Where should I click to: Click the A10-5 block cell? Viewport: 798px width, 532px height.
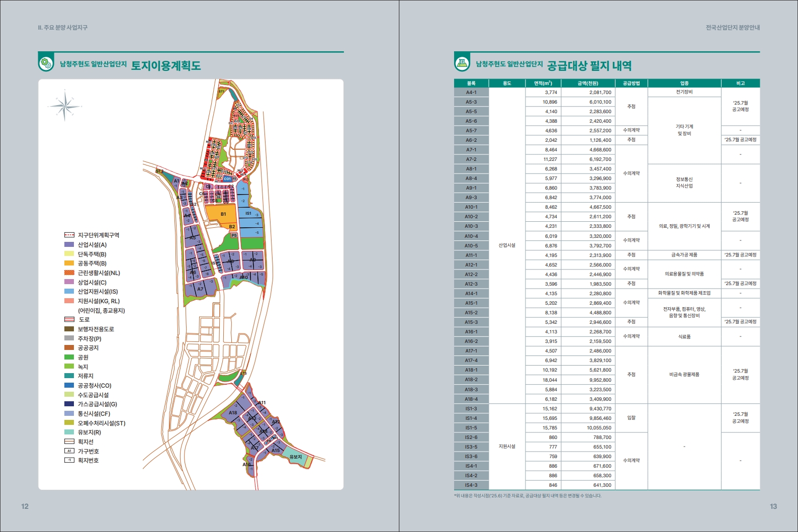pyautogui.click(x=471, y=246)
